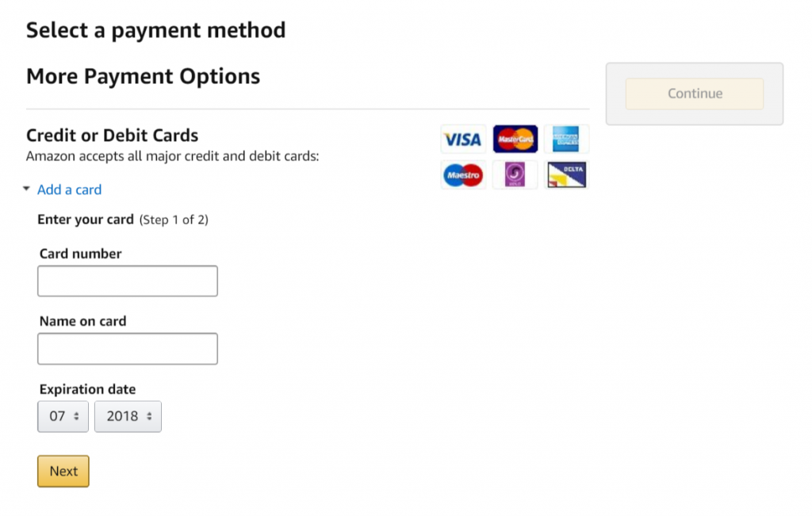The width and height of the screenshot is (812, 516).
Task: Click the More Payment Options heading
Action: tap(143, 76)
